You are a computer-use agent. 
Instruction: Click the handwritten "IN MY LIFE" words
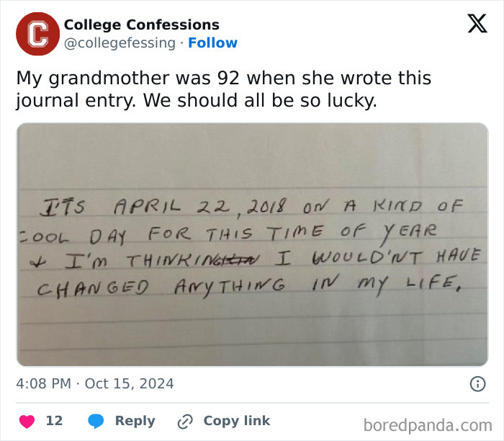click(392, 286)
